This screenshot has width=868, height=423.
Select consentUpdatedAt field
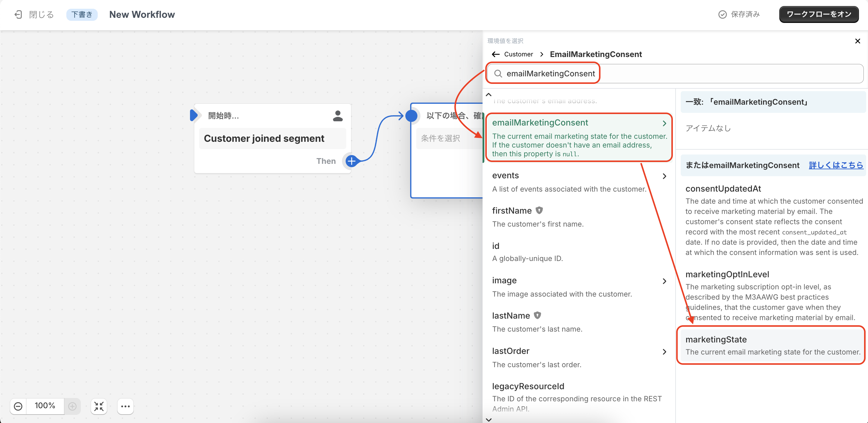point(723,188)
